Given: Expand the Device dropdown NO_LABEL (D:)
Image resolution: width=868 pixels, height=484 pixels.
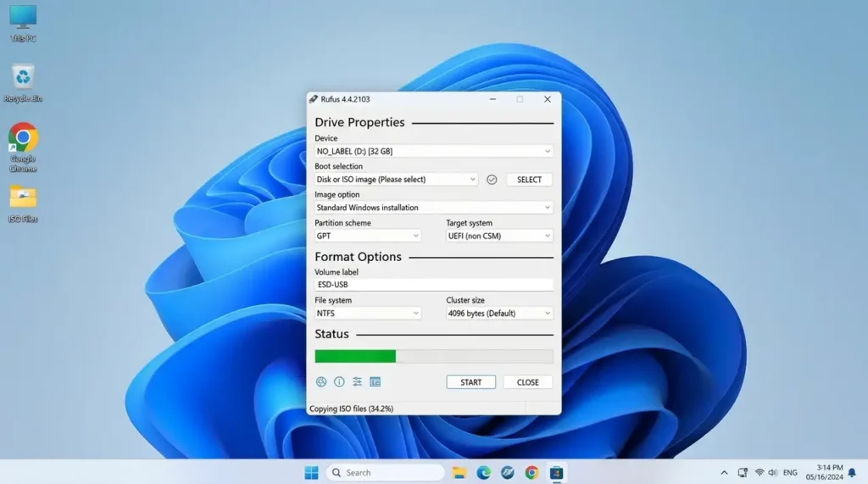Looking at the screenshot, I should 433,151.
